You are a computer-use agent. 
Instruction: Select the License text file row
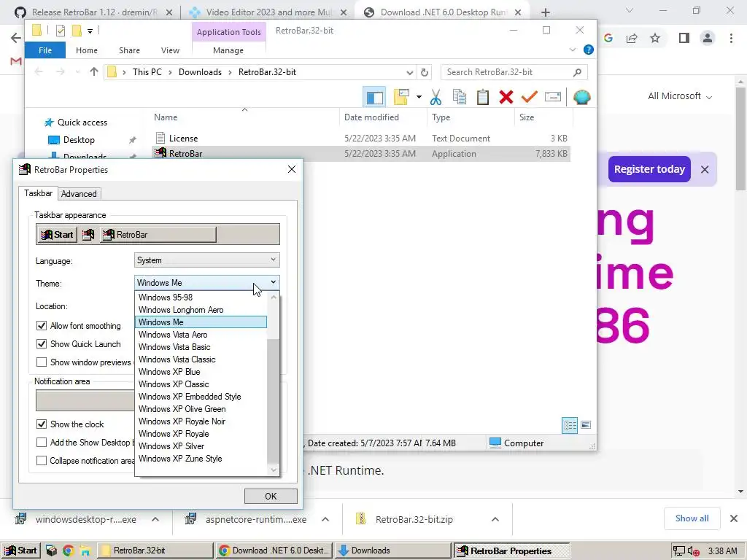[361, 138]
